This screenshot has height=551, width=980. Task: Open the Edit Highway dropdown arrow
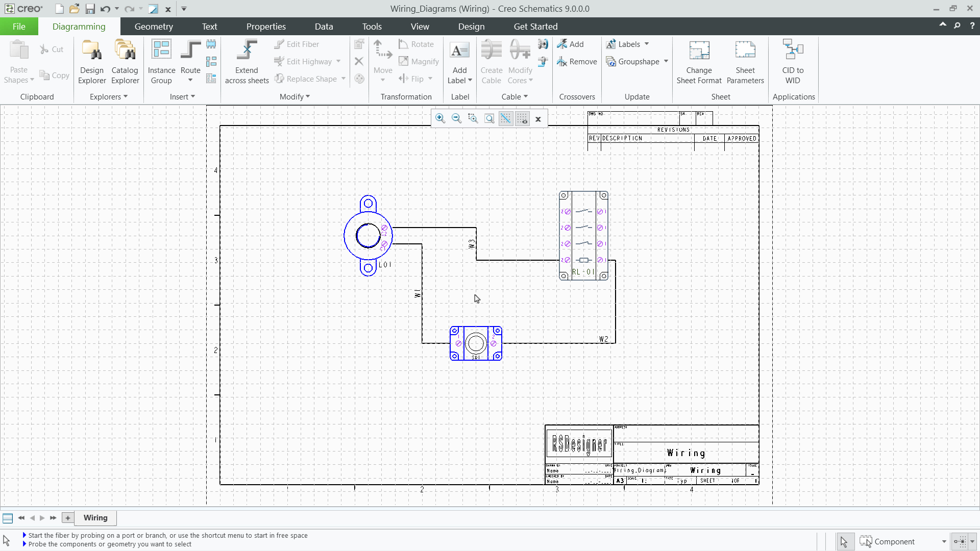(x=338, y=62)
